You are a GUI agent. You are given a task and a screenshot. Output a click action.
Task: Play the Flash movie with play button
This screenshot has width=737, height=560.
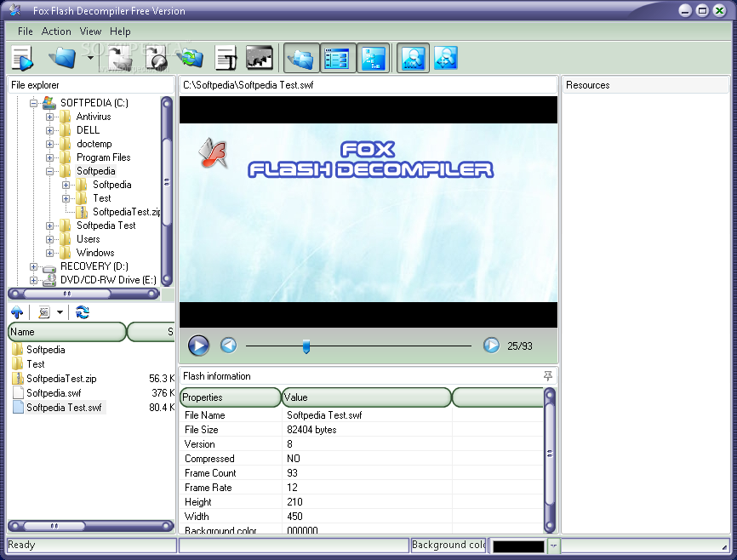click(x=198, y=346)
